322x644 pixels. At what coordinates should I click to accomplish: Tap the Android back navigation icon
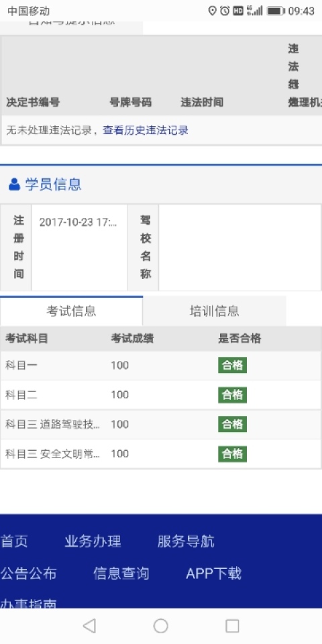pos(89,626)
